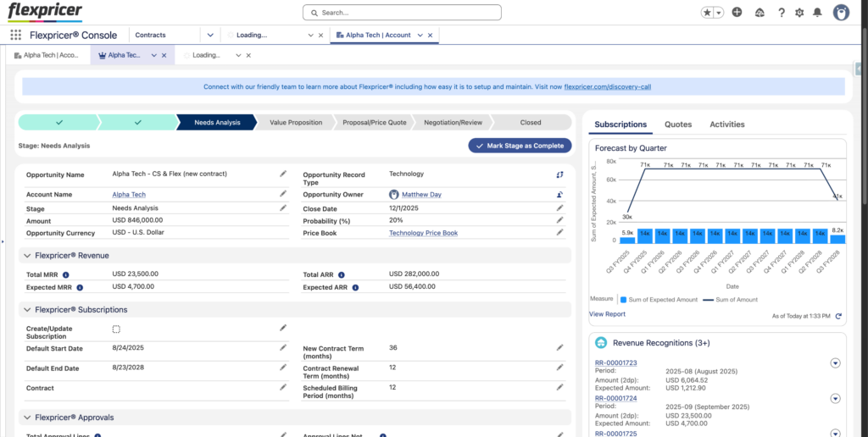Switch to the Quotes tab
Image resolution: width=868 pixels, height=437 pixels.
[677, 124]
